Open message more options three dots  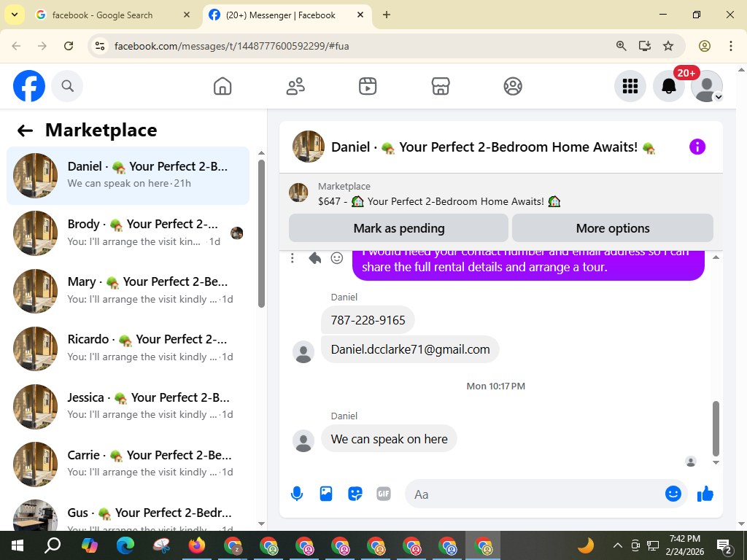coord(293,258)
